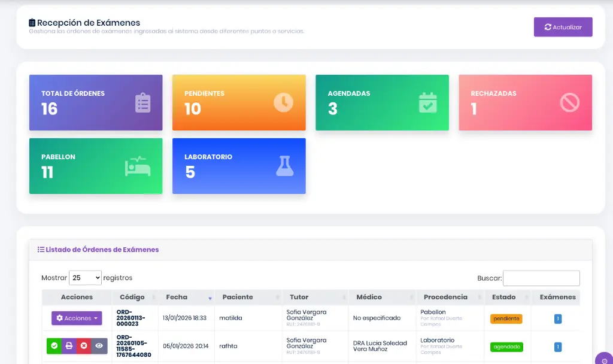The image size is (613, 364).
Task: Click the ban icon on Rechazadas card
Action: [570, 103]
